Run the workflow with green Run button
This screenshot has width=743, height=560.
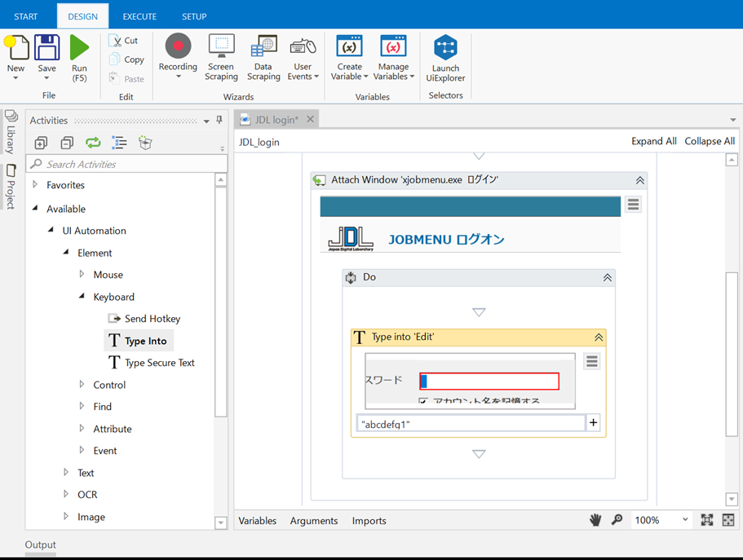(x=79, y=48)
